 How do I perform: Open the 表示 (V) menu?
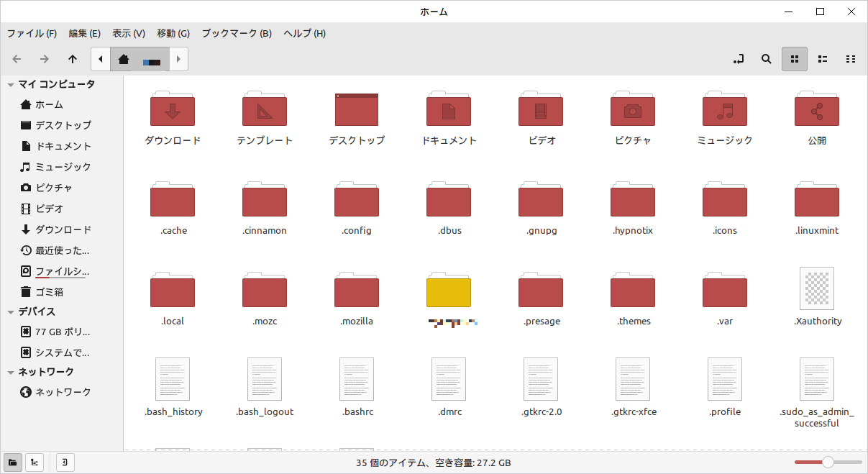(x=129, y=33)
